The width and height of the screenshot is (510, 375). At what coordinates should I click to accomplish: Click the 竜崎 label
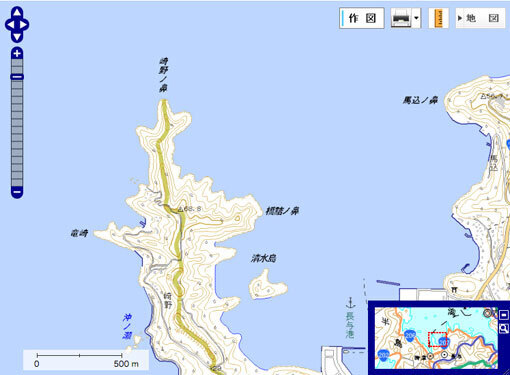coord(79,233)
